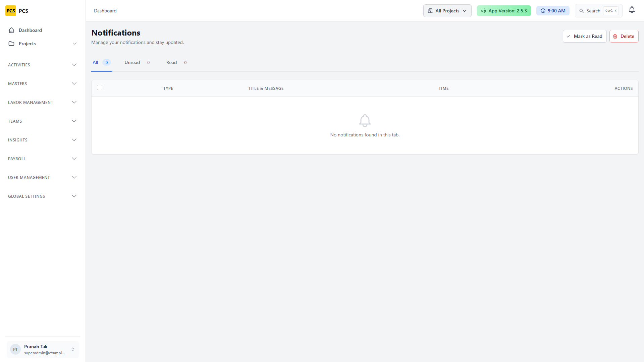This screenshot has height=362, width=644.
Task: Click the PCS logo icon
Action: [11, 11]
